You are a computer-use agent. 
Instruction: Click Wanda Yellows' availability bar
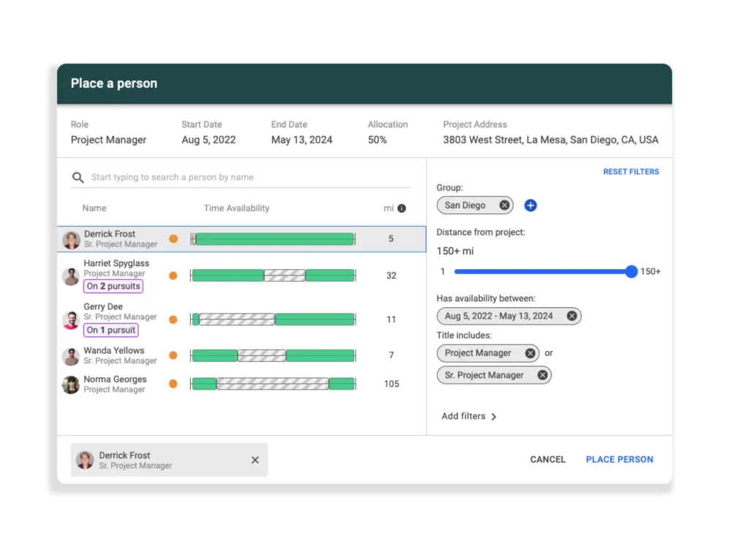tap(273, 355)
